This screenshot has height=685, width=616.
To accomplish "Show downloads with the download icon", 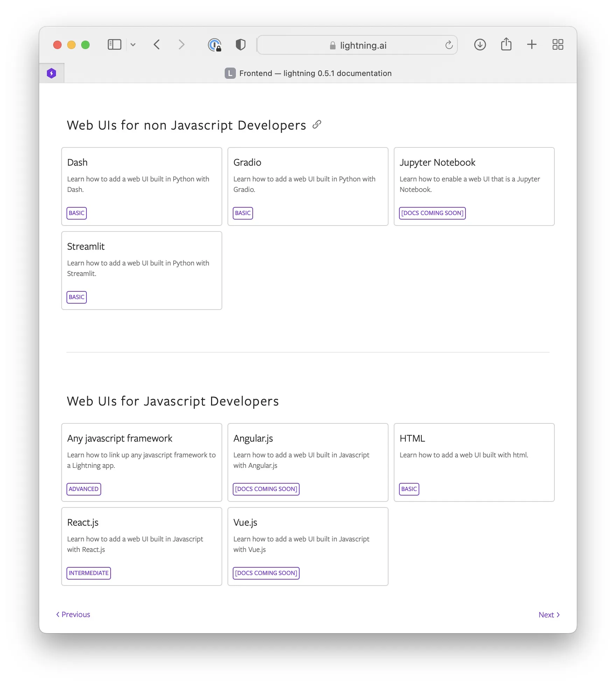I will click(480, 45).
